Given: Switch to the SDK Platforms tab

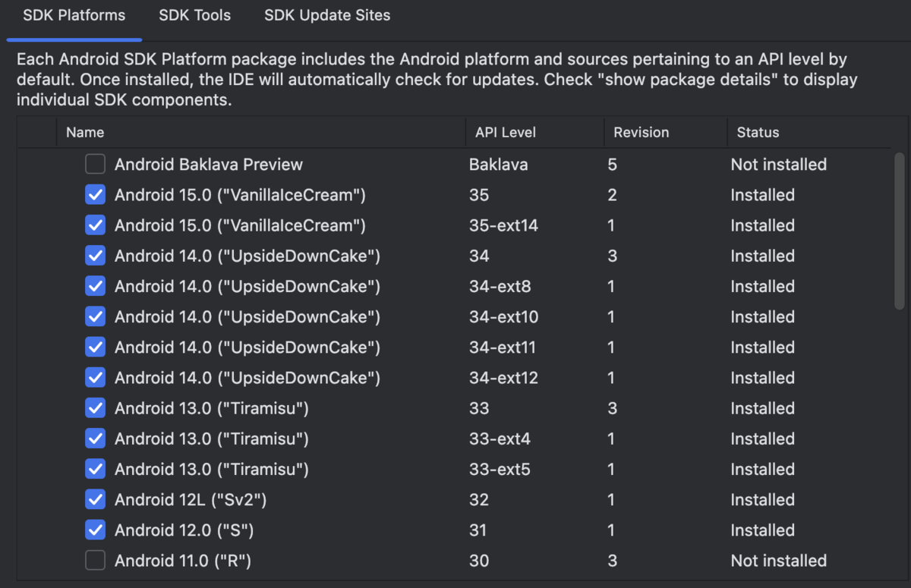Looking at the screenshot, I should coord(74,15).
